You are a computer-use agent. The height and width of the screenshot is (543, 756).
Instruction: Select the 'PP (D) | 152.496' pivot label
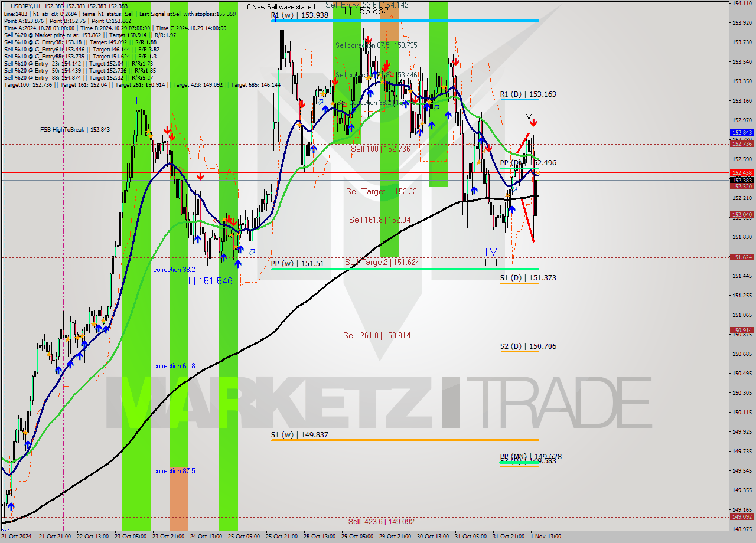[528, 163]
